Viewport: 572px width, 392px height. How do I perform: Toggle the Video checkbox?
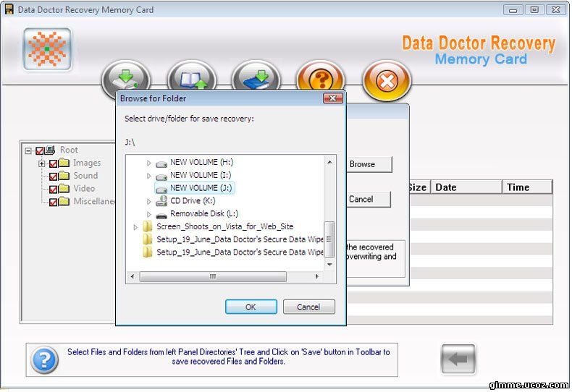pyautogui.click(x=54, y=189)
